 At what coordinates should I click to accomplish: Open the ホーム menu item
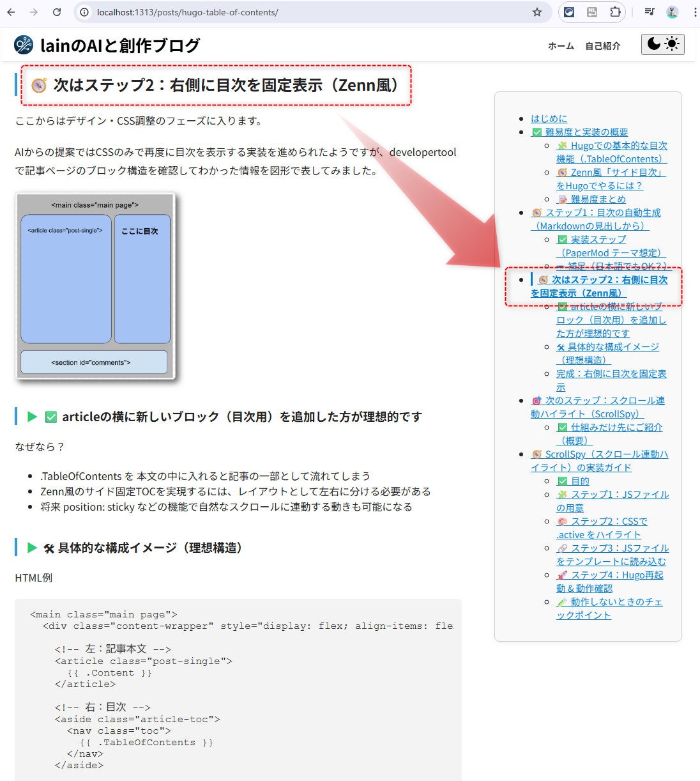pos(561,46)
